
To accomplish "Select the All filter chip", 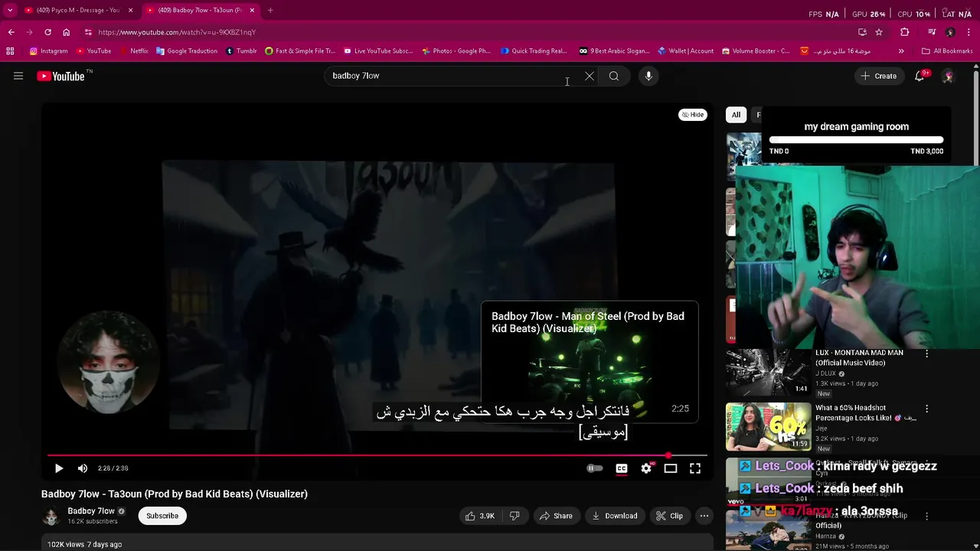I will click(x=736, y=115).
